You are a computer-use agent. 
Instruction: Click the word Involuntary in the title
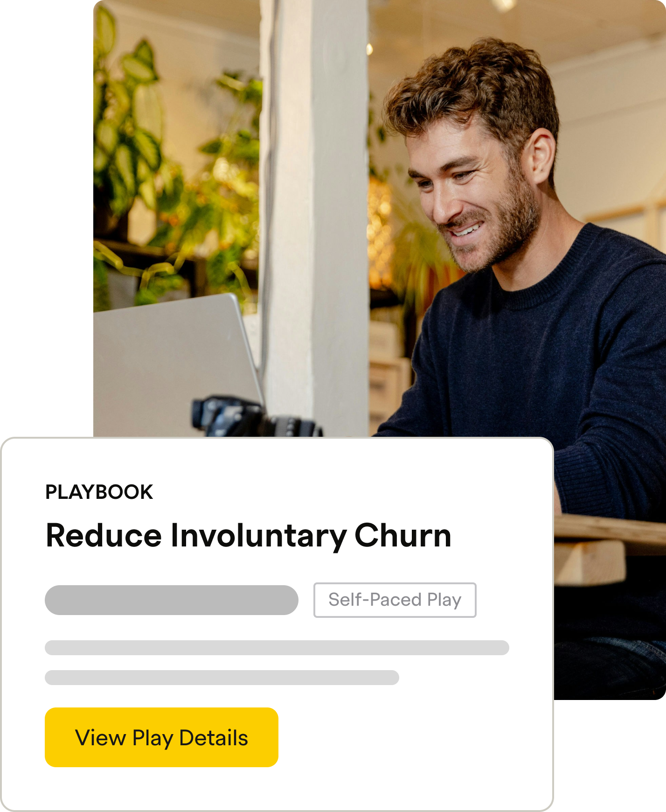[258, 536]
